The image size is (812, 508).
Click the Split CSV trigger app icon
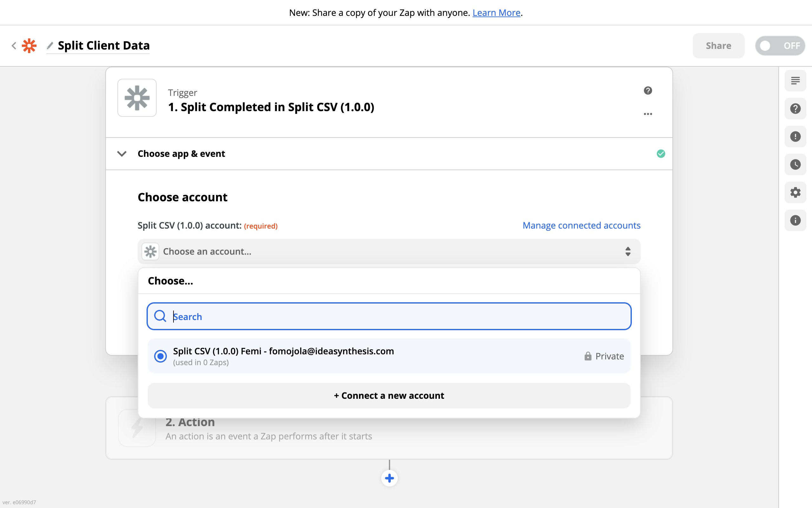click(x=137, y=98)
